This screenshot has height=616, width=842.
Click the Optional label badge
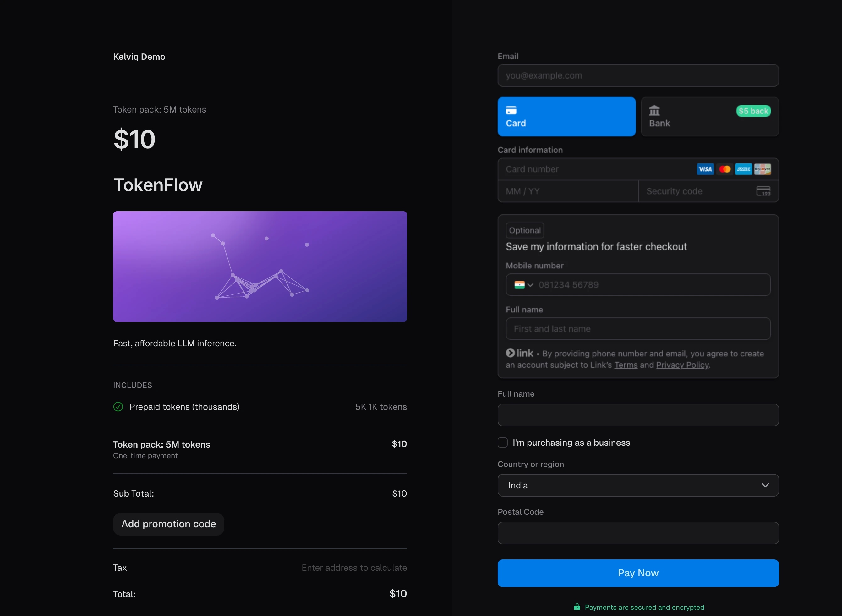pyautogui.click(x=524, y=230)
